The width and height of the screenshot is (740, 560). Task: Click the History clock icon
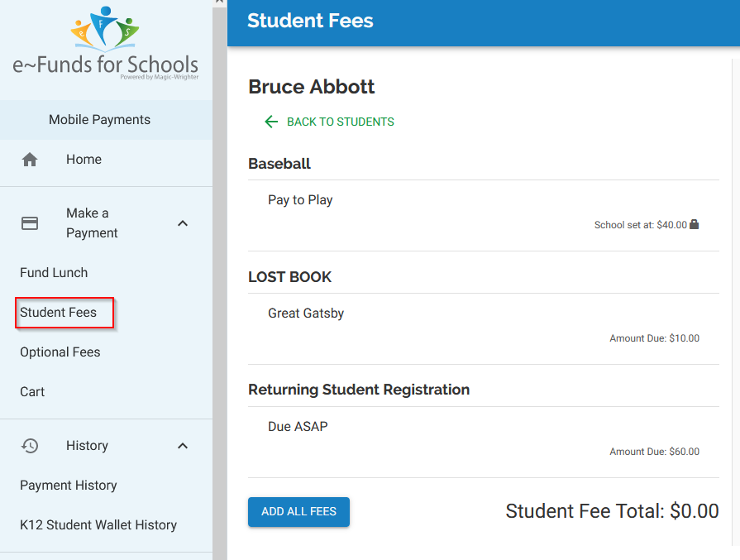click(x=30, y=446)
